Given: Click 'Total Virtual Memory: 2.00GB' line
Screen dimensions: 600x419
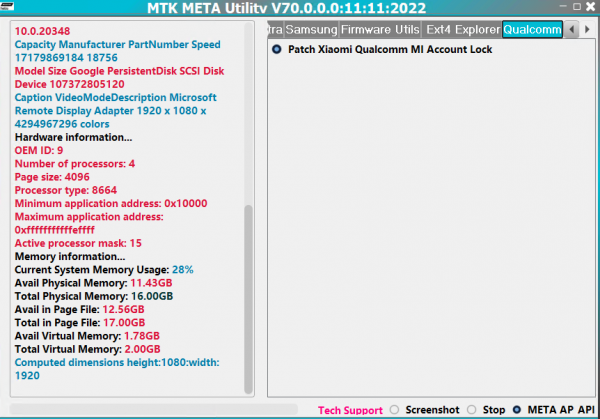Looking at the screenshot, I should tap(88, 349).
